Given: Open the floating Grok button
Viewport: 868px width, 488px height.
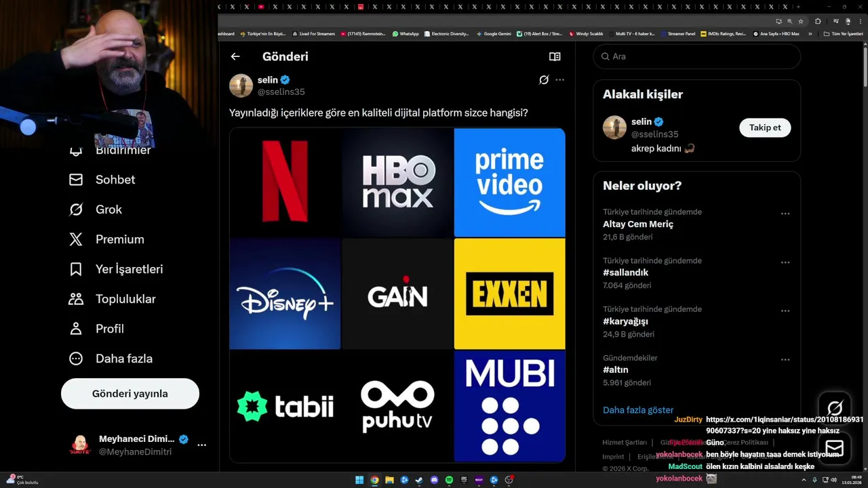Looking at the screenshot, I should (x=835, y=407).
